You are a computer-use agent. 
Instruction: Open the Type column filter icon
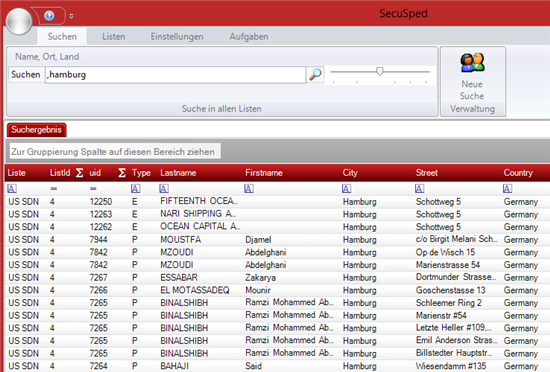(x=135, y=189)
